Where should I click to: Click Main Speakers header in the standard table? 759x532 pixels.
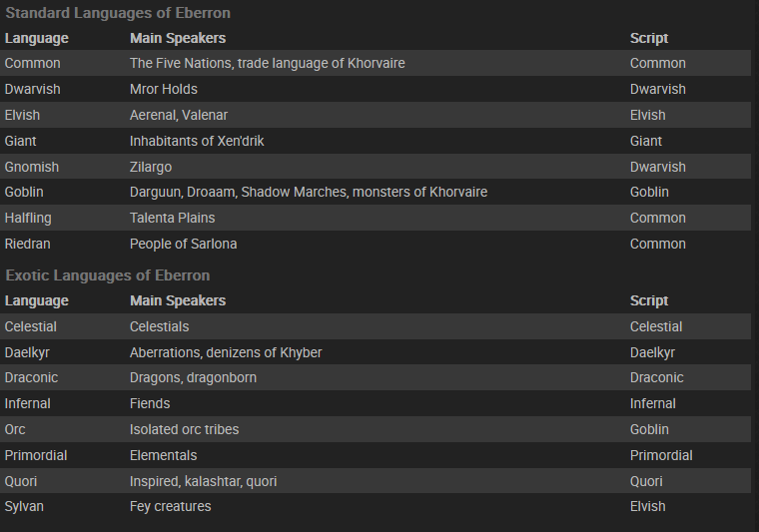(x=178, y=38)
